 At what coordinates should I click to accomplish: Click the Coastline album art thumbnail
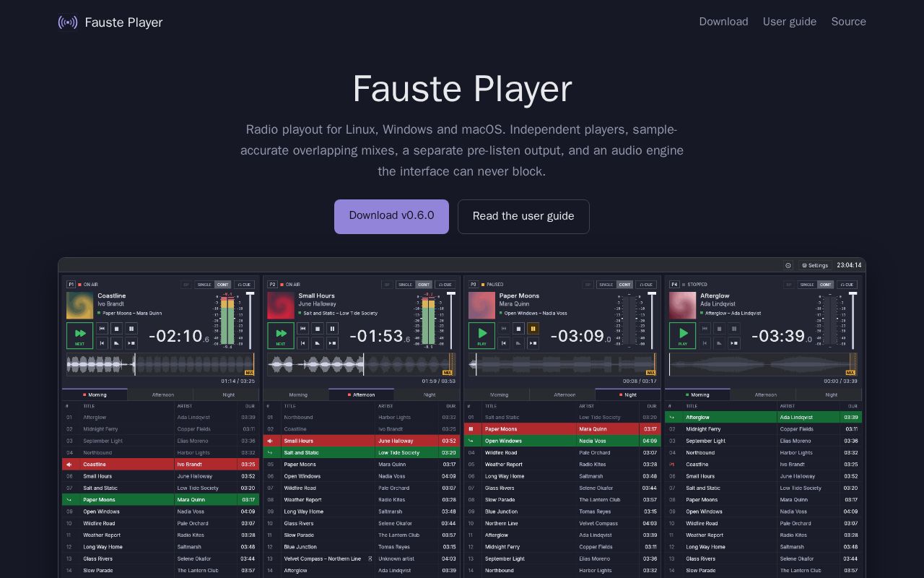(x=80, y=306)
